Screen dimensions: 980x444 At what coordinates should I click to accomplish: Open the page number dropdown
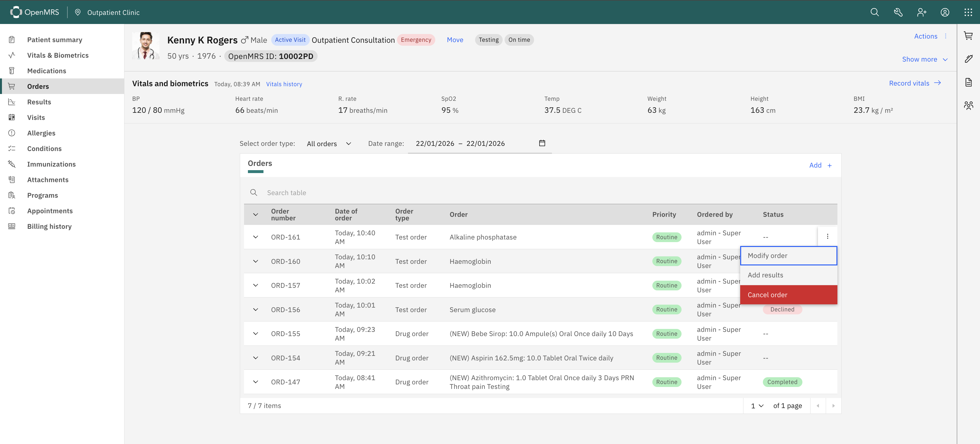pyautogui.click(x=757, y=406)
